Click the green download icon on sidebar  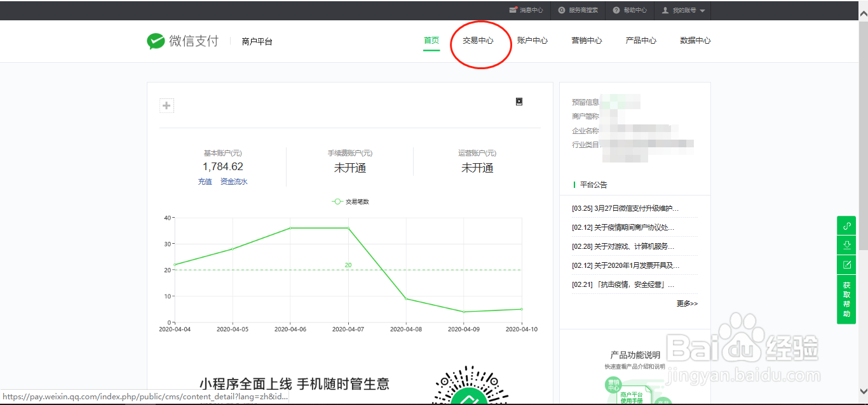[846, 245]
